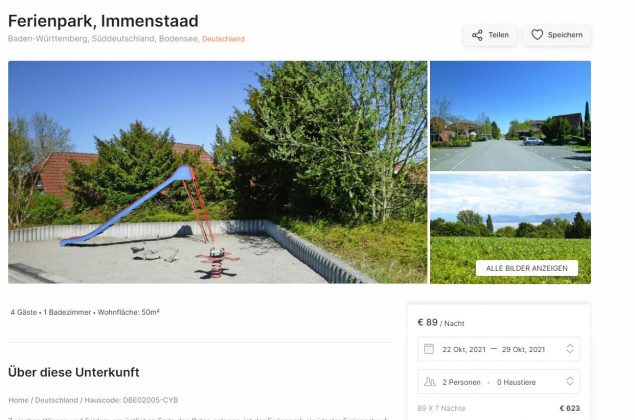635x420 pixels.
Task: Click the 0 Haustiere pets option
Action: coord(516,382)
